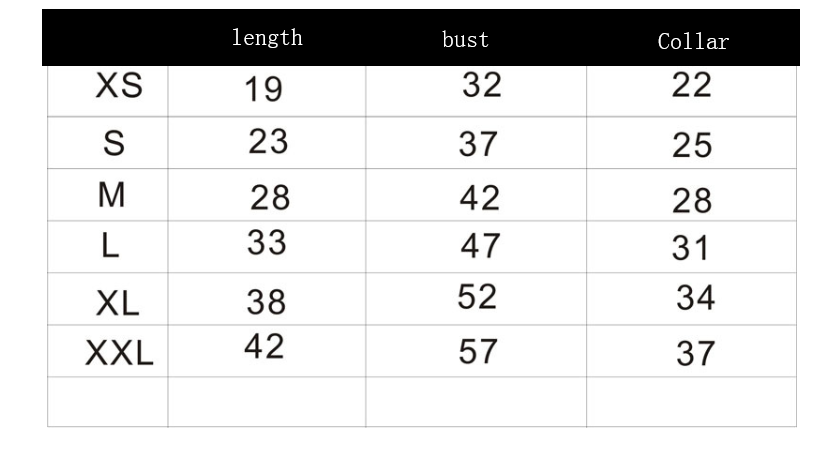This screenshot has height=469, width=835.
Task: Choose the M bust cell showing 42
Action: pyautogui.click(x=479, y=198)
